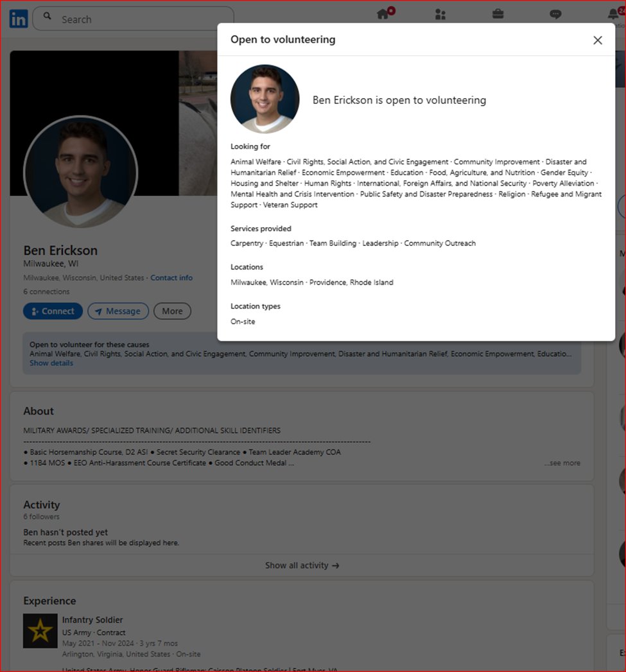Click the US Army star logo
This screenshot has height=672, width=626.
pyautogui.click(x=40, y=631)
